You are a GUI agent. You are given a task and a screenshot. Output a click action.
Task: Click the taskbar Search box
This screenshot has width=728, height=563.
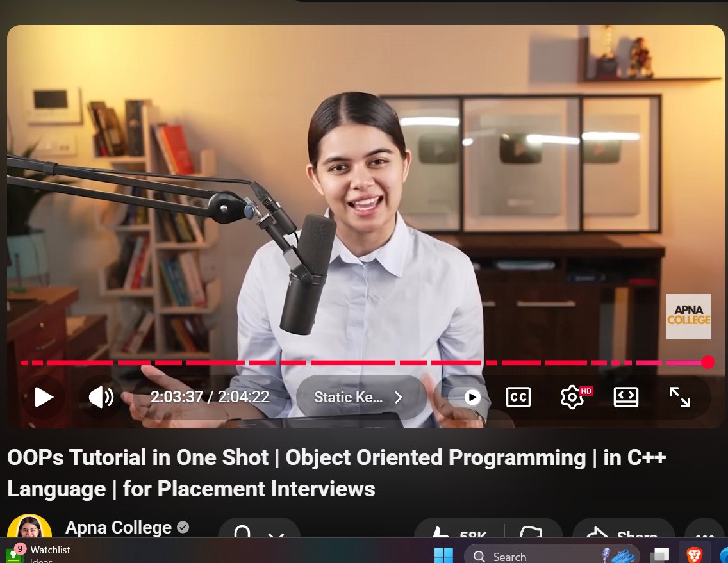(552, 555)
